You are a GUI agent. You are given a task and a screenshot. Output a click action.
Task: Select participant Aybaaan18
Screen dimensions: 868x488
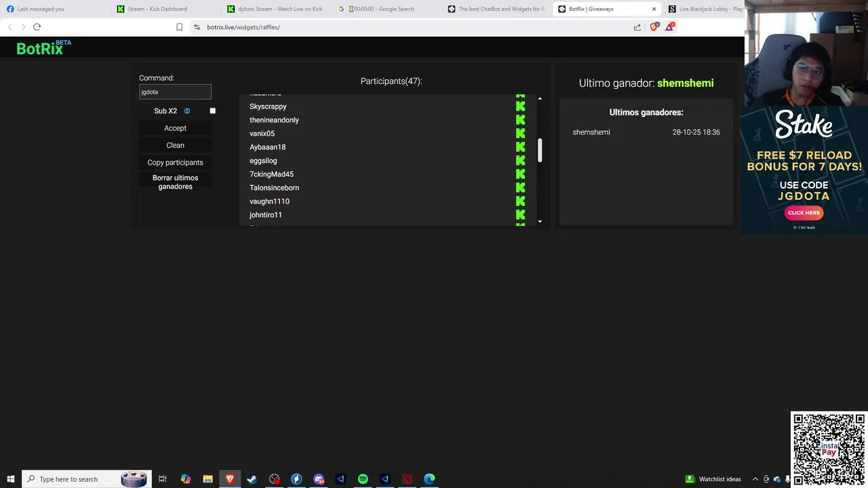[x=267, y=147]
